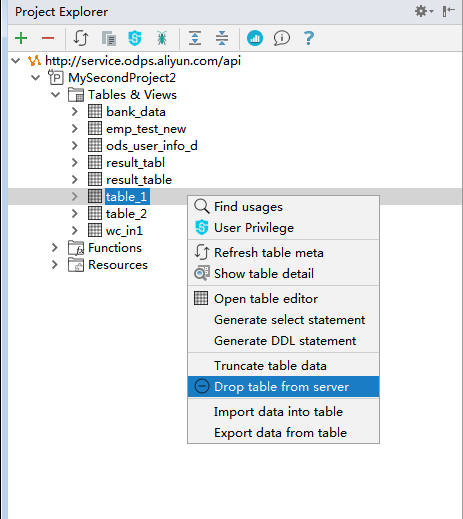This screenshot has width=463, height=519.
Task: Expand the Functions folder
Action: pos(55,248)
